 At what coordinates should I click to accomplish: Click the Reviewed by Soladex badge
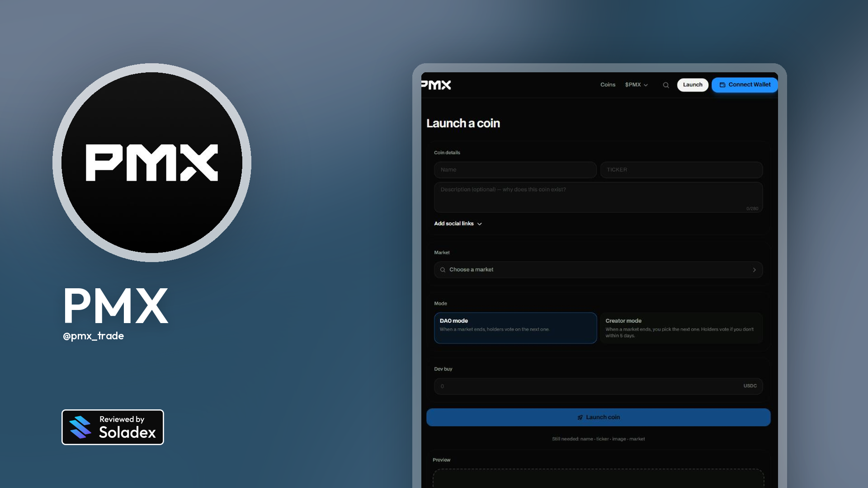113,427
